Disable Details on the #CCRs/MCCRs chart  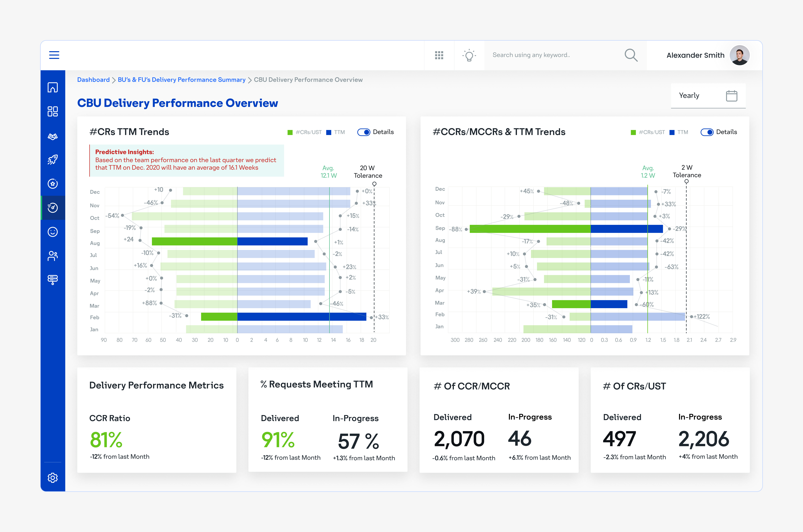click(707, 132)
